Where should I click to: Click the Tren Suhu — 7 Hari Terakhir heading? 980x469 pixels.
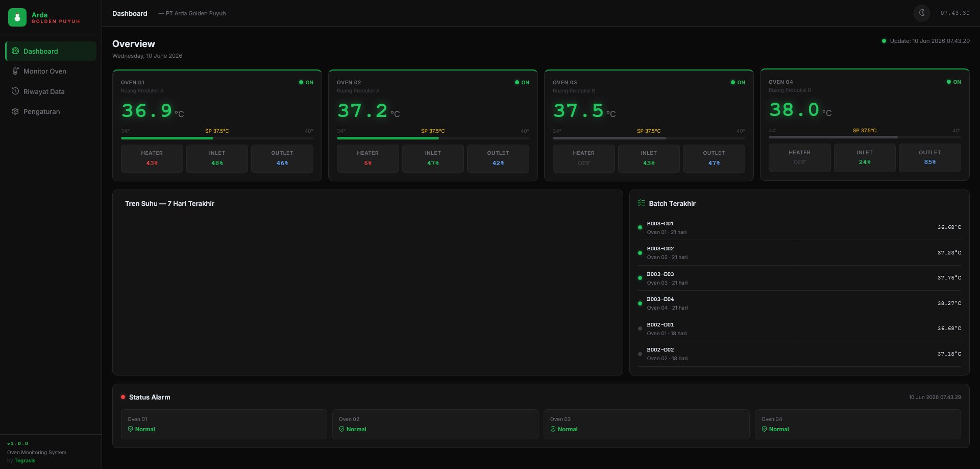point(169,203)
